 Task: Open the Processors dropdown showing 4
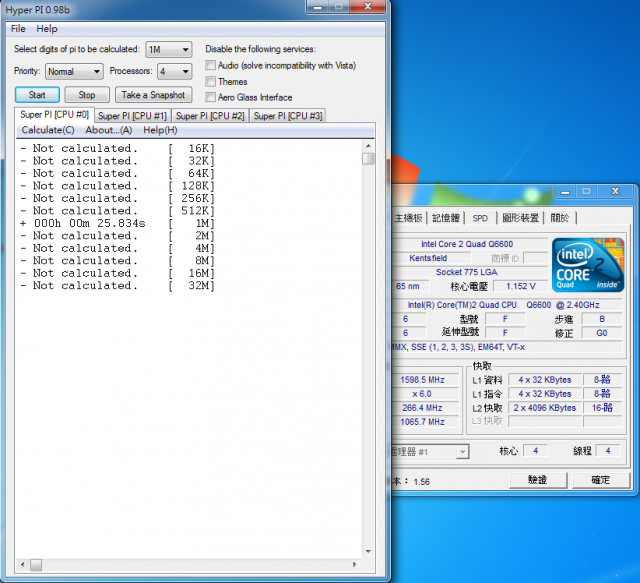click(x=175, y=71)
